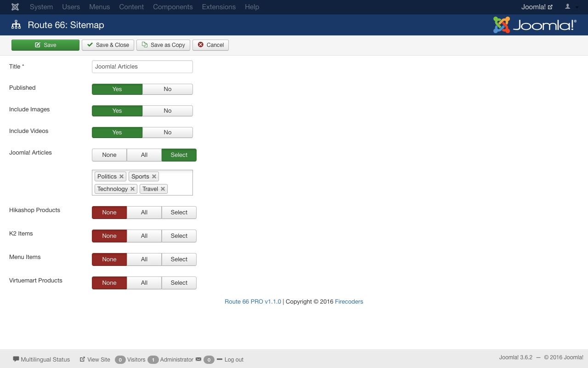Click the Administrator count badge
This screenshot has height=368, width=588.
(153, 360)
